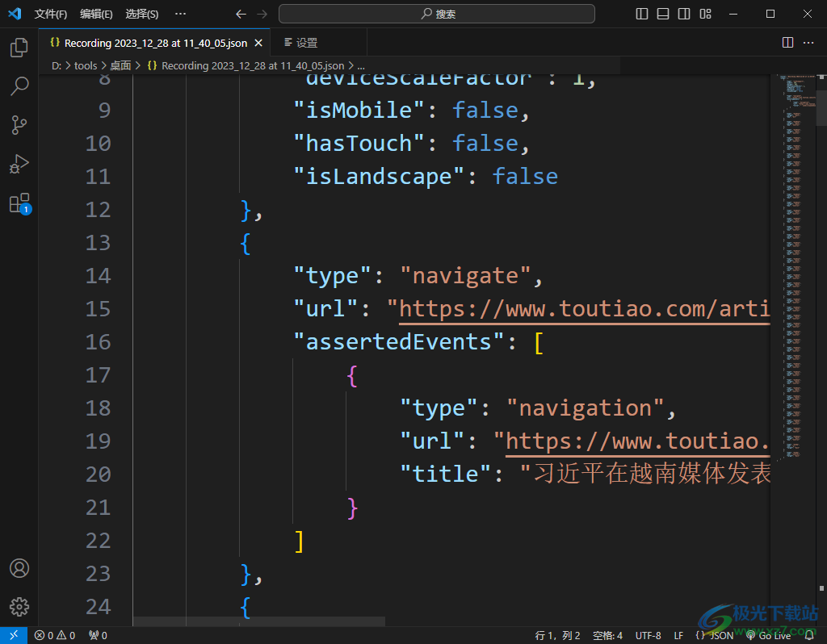
Task: Open the Customize Layout icon
Action: click(706, 14)
